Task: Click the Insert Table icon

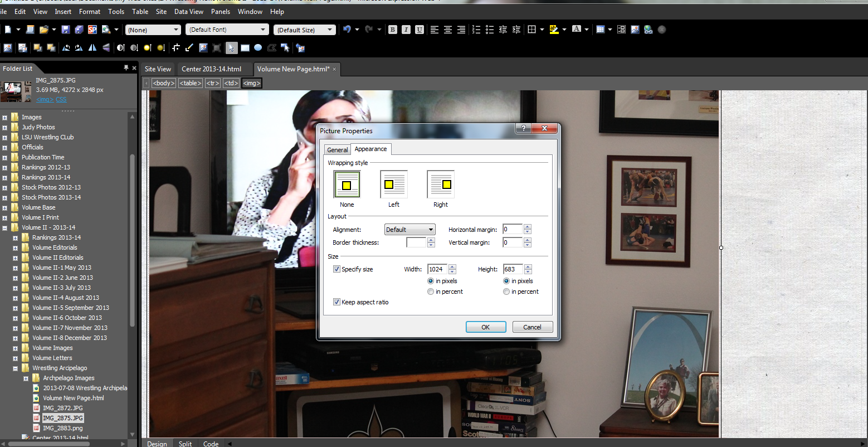Action: click(600, 30)
